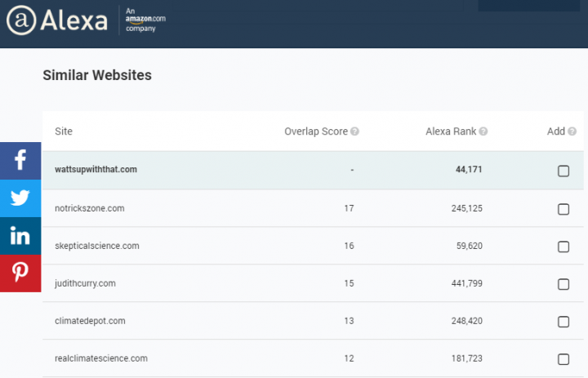Image resolution: width=588 pixels, height=378 pixels.
Task: Click the judithcurry.com site link
Action: pos(85,283)
